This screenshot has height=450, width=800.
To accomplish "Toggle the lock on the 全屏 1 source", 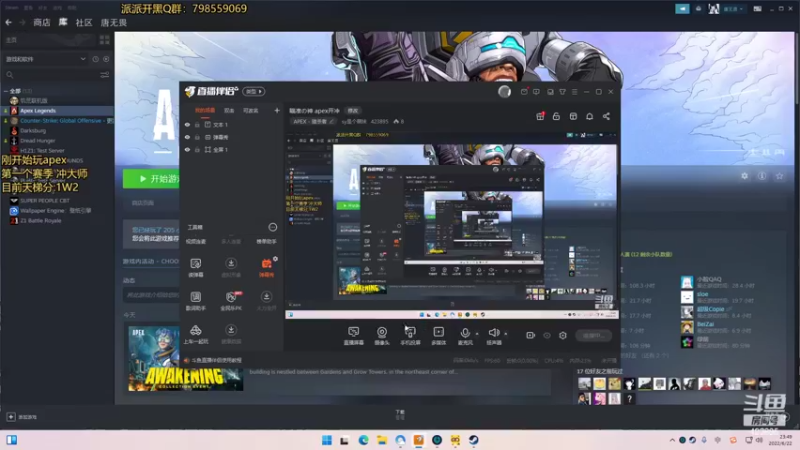I will [x=197, y=149].
